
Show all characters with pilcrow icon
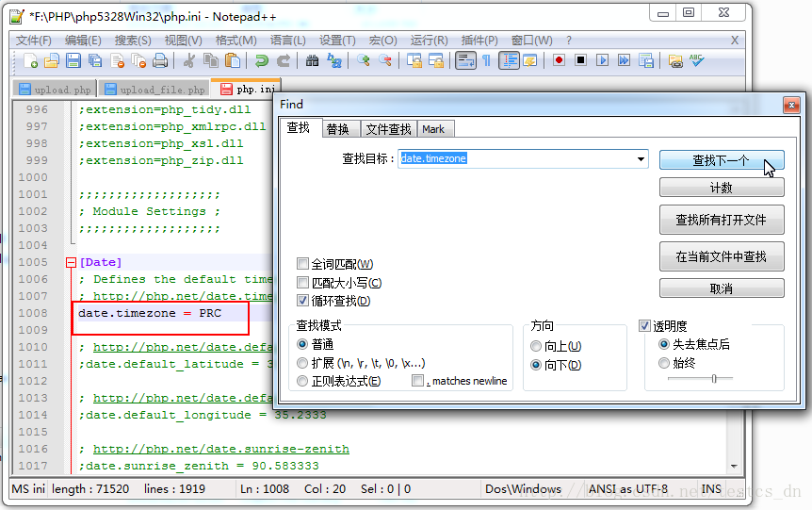click(486, 60)
